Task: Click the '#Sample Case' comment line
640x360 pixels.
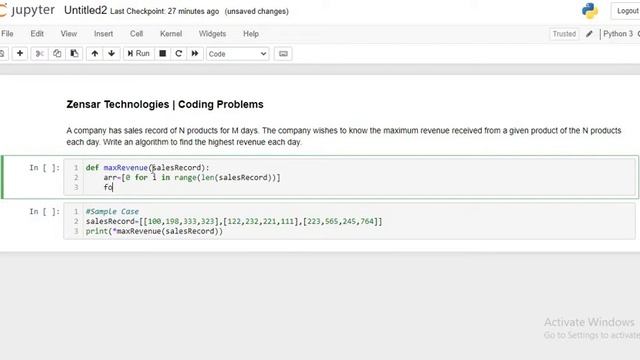Action: 112,211
